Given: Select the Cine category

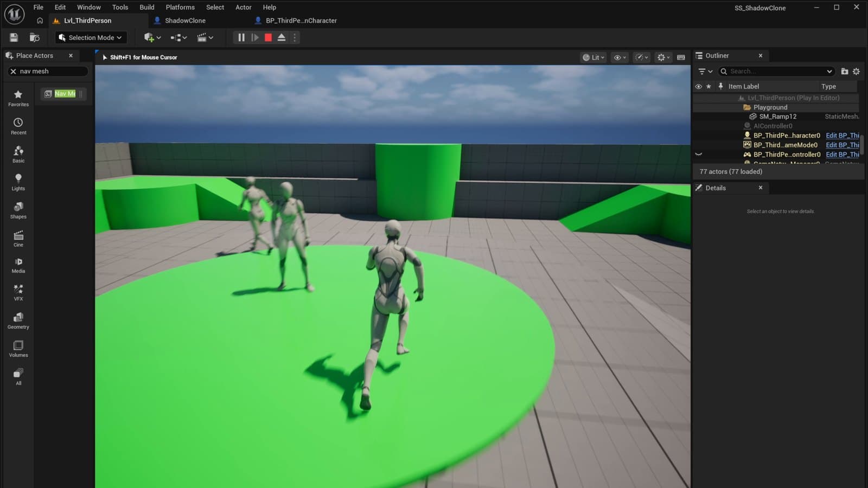Looking at the screenshot, I should [18, 239].
